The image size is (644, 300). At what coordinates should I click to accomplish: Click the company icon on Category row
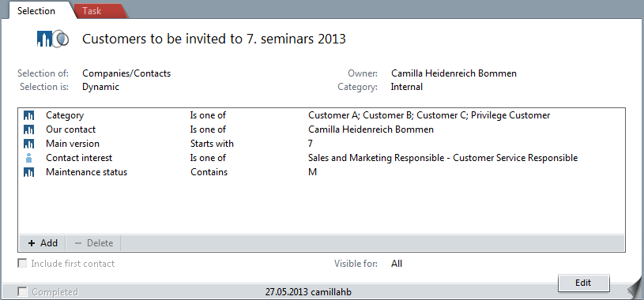[x=28, y=116]
